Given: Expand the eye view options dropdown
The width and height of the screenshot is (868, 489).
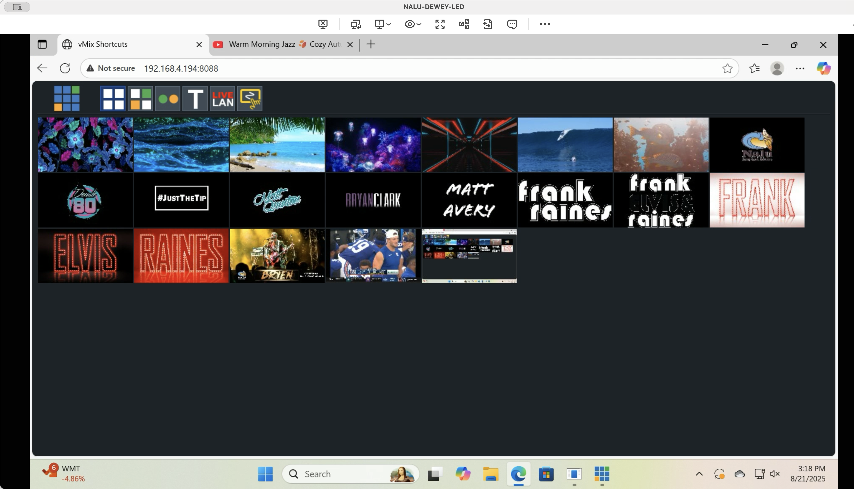Looking at the screenshot, I should [x=413, y=24].
